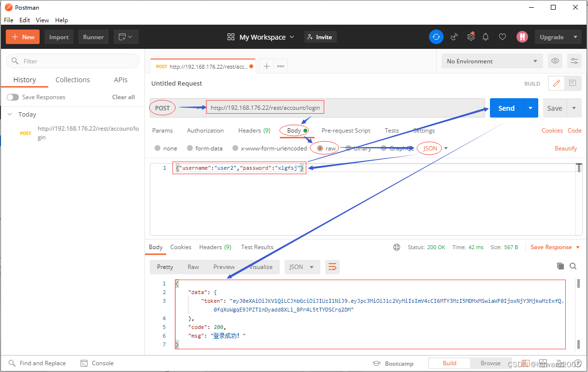588x372 pixels.
Task: Open the Runner
Action: [x=93, y=37]
